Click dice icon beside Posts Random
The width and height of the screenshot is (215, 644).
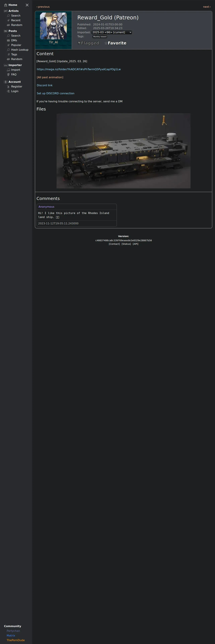(9, 59)
